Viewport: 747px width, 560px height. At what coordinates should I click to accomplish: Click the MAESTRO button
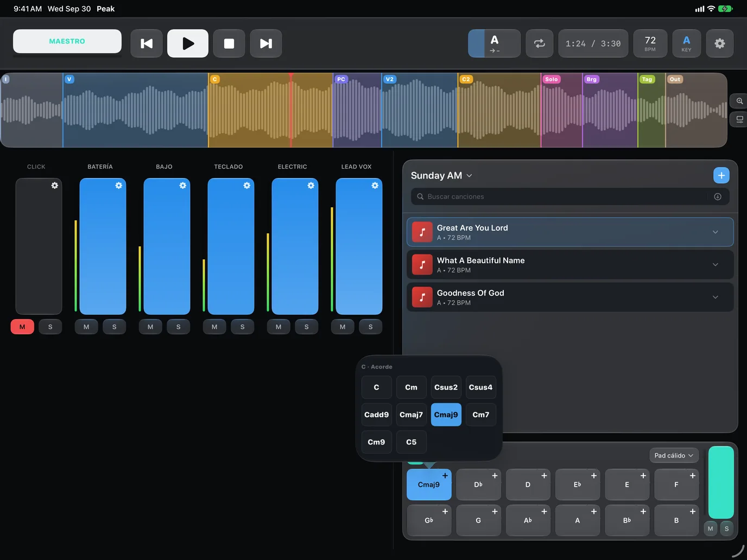[67, 41]
